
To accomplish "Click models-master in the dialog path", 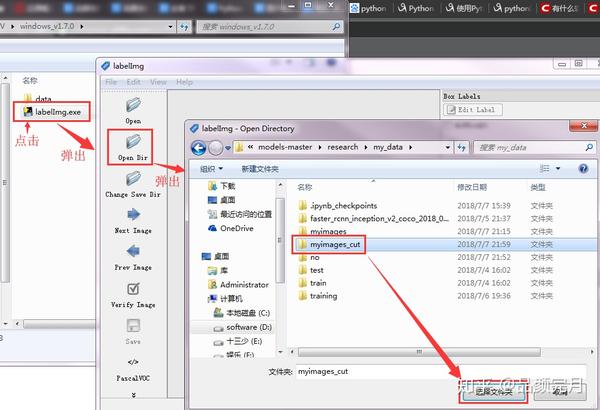I will (285, 147).
